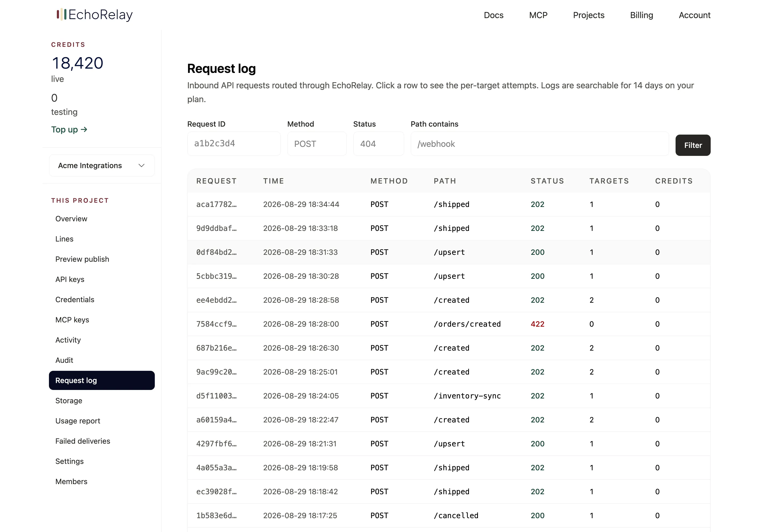Click the Filter button

(x=693, y=145)
